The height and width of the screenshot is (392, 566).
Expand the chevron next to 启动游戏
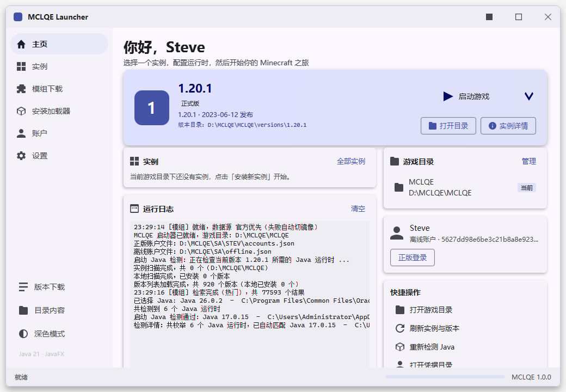tap(529, 96)
